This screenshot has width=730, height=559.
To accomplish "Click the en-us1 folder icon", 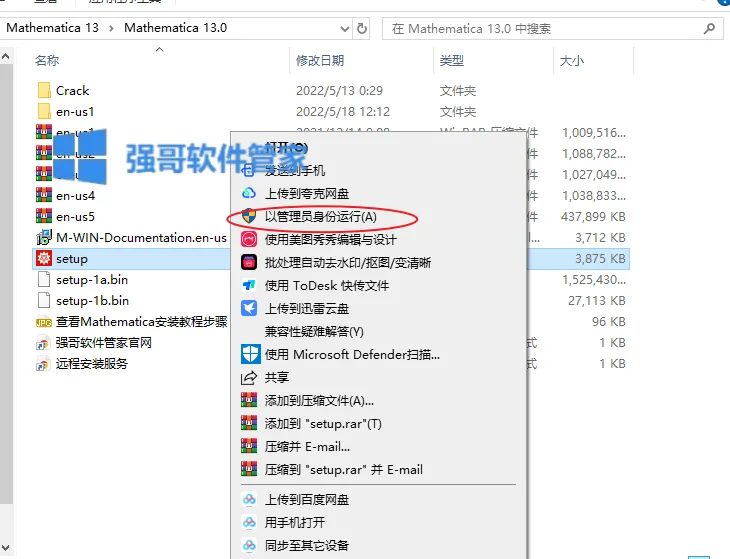I will coord(44,111).
